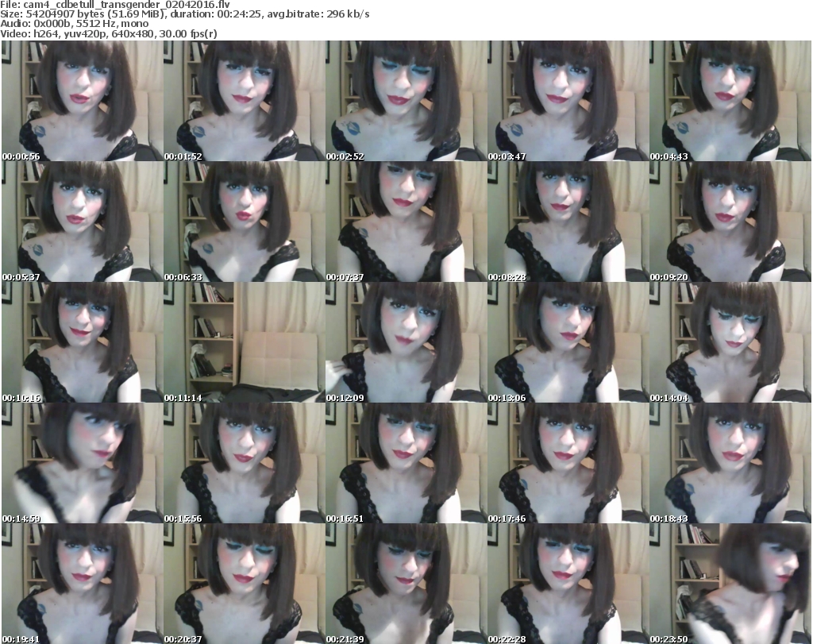The height and width of the screenshot is (644, 813).
Task: Select the thumbnail frame at 00:06:33
Action: [245, 222]
